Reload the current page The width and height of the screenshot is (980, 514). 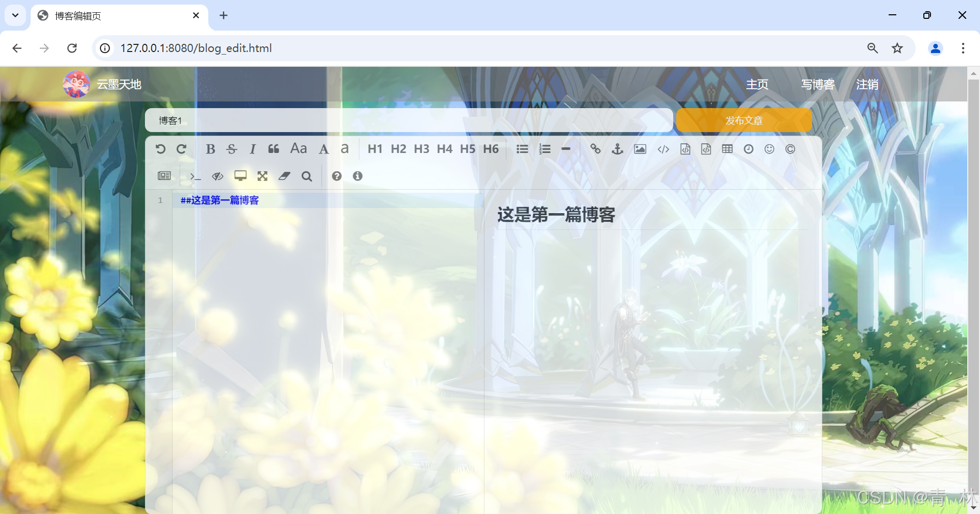pyautogui.click(x=72, y=48)
